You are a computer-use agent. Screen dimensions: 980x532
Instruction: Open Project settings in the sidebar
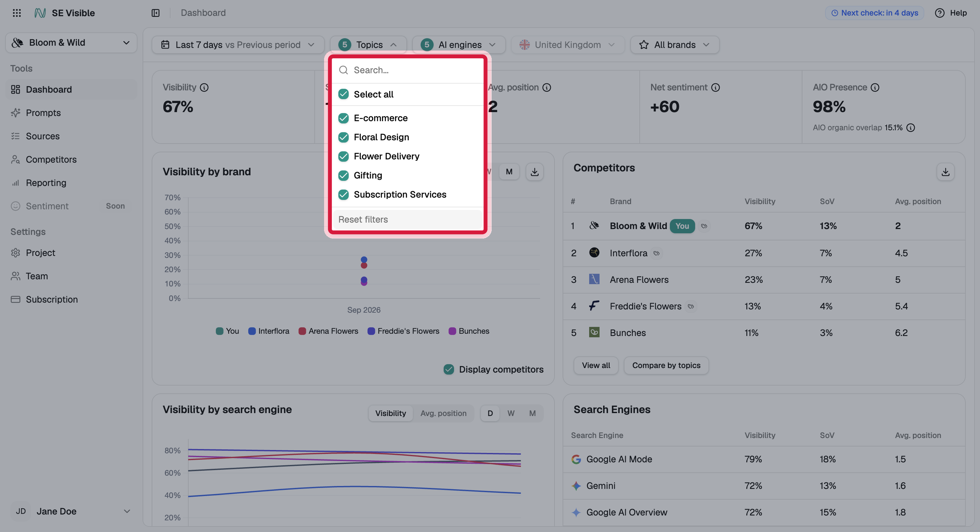click(71, 253)
